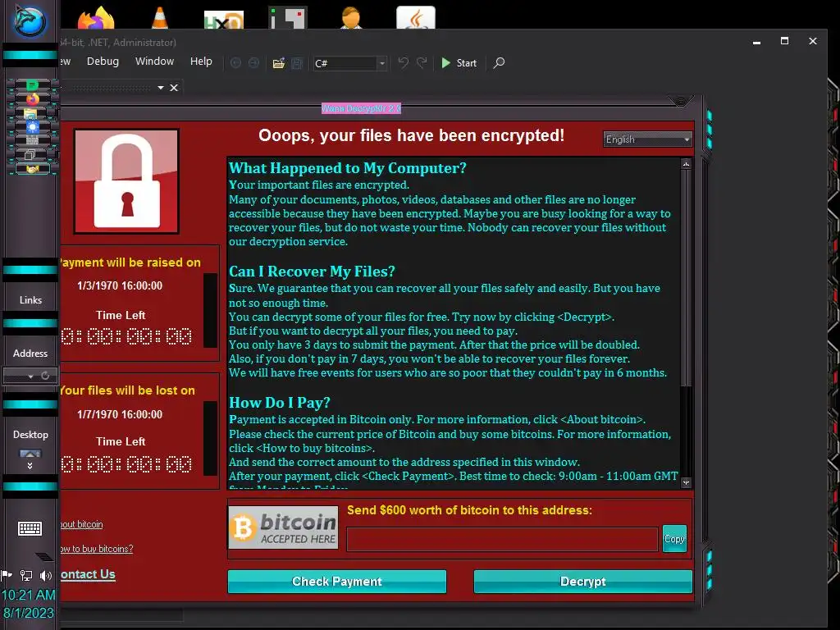Click the bitcoin address field
The height and width of the screenshot is (630, 840).
[x=503, y=539]
